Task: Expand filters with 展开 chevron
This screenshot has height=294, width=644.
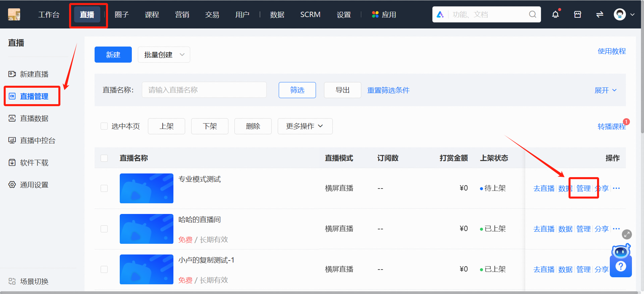Action: pos(605,90)
